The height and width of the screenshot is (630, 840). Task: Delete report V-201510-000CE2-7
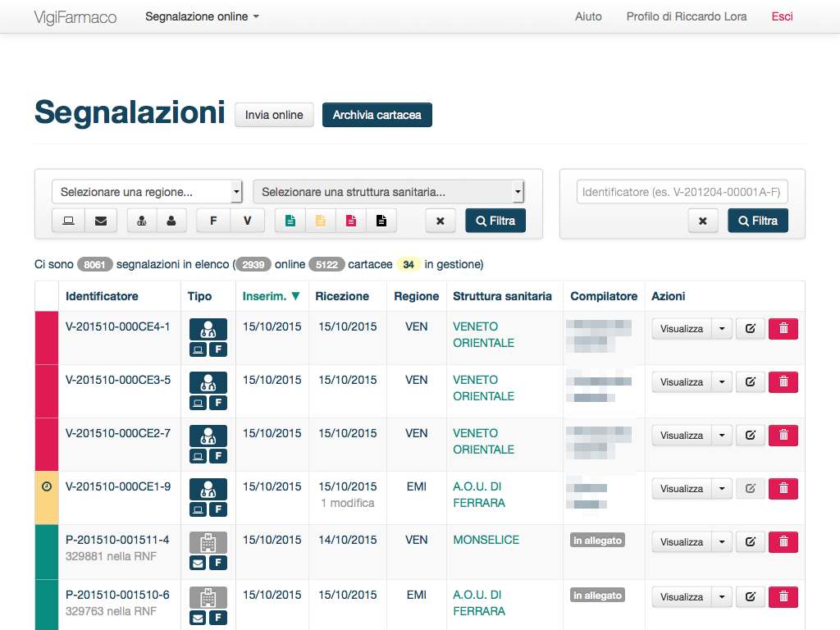click(x=783, y=436)
